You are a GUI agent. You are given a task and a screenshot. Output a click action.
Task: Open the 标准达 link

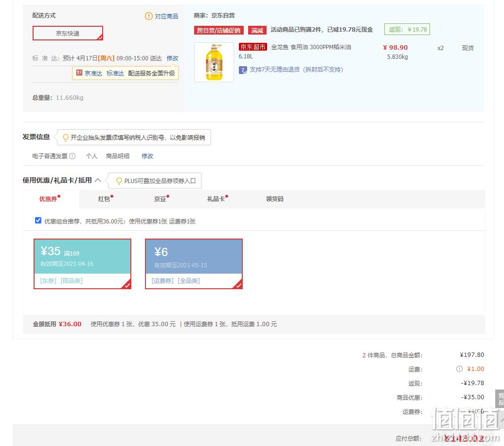pyautogui.click(x=115, y=74)
